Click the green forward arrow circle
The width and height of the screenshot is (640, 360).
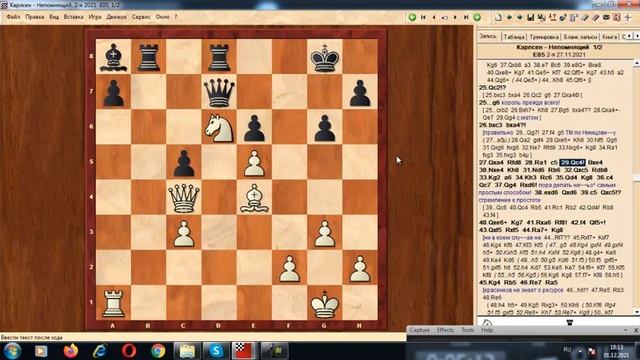[477, 17]
